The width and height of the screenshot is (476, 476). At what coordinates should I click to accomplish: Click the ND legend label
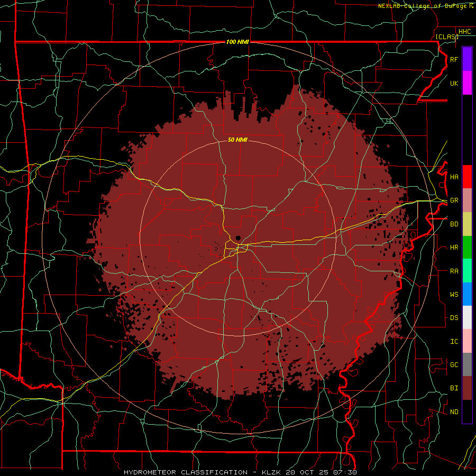click(x=454, y=411)
